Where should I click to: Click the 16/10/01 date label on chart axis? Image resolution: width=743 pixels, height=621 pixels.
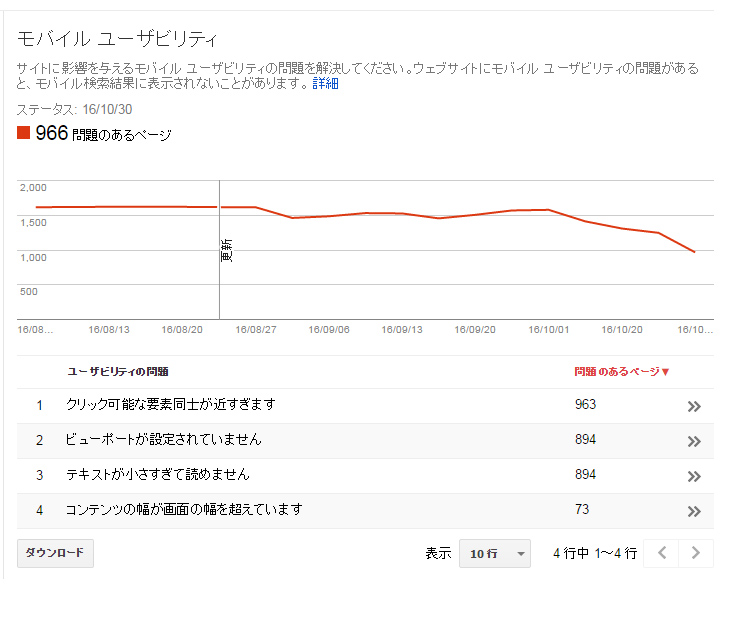[x=549, y=330]
